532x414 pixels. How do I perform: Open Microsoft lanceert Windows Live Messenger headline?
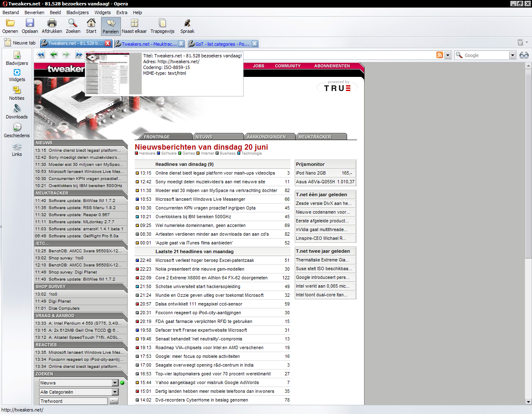tap(200, 199)
